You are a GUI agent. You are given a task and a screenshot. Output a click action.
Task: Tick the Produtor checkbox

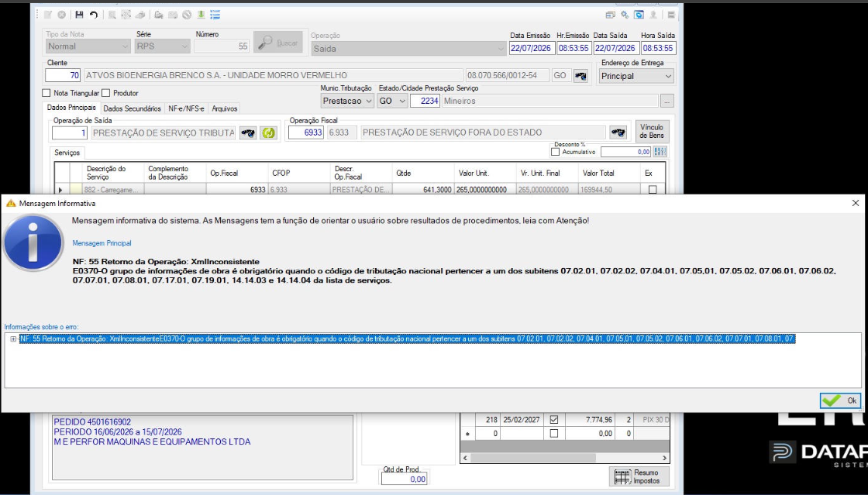tap(105, 93)
